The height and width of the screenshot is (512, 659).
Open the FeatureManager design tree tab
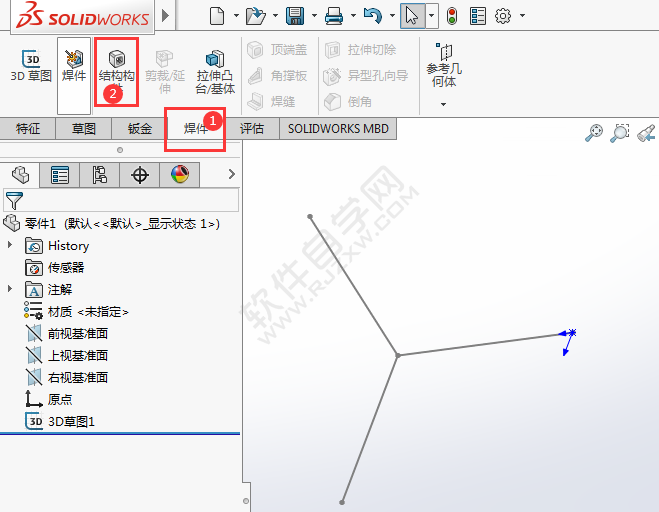point(20,175)
